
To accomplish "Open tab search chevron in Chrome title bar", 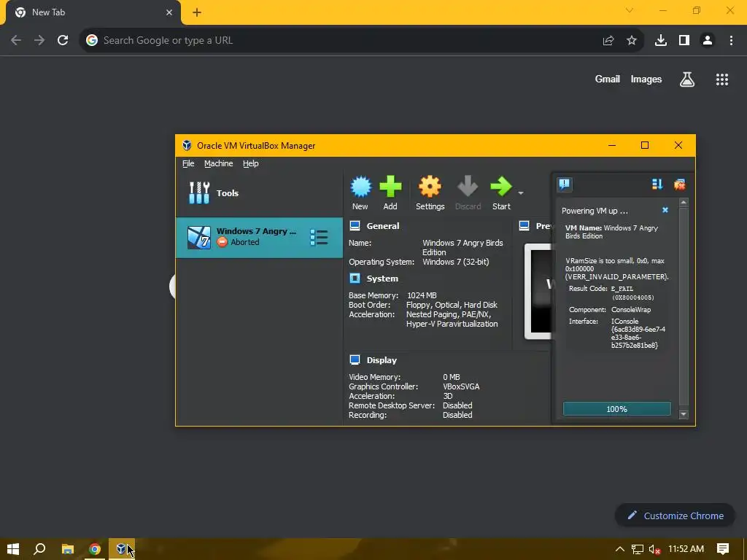I will coord(630,10).
